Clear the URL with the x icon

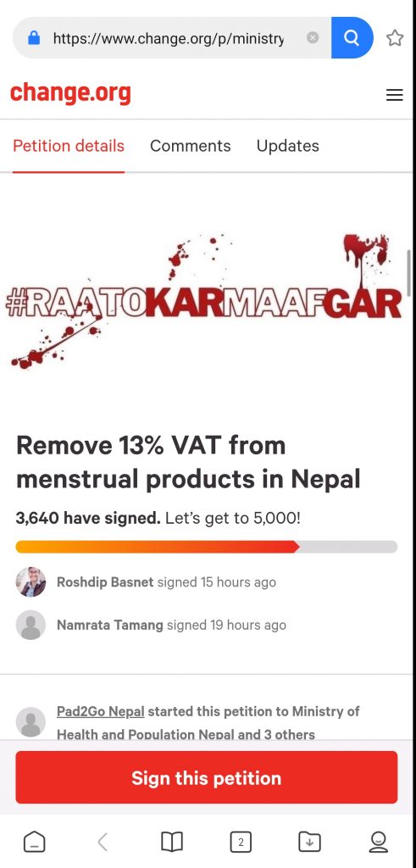pyautogui.click(x=313, y=37)
